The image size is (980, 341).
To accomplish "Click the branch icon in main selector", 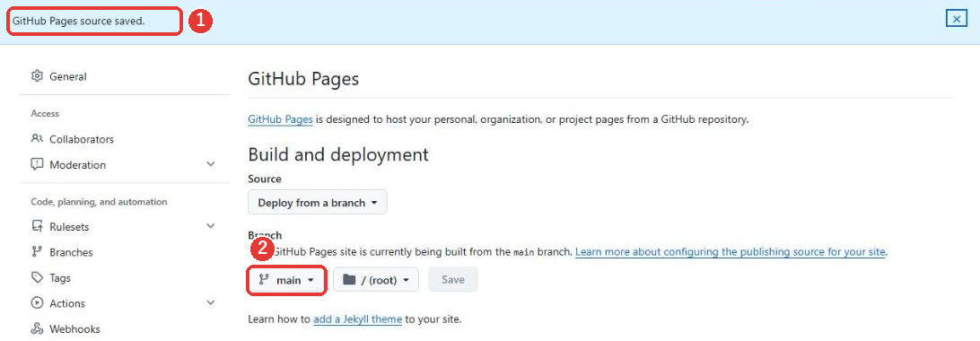I will click(x=264, y=280).
